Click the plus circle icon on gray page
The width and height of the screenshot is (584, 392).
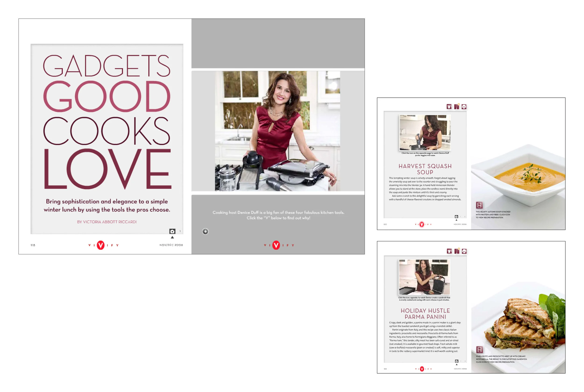click(205, 232)
